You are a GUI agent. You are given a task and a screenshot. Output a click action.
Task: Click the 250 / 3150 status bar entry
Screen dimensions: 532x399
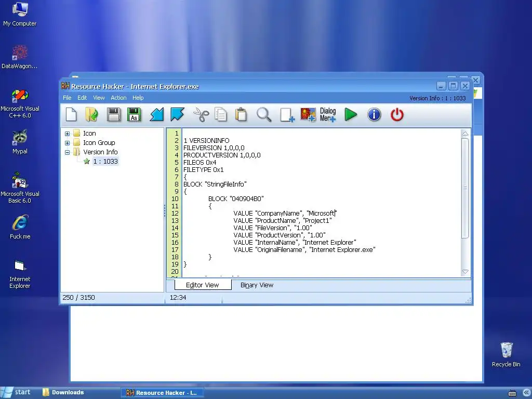[x=78, y=298]
